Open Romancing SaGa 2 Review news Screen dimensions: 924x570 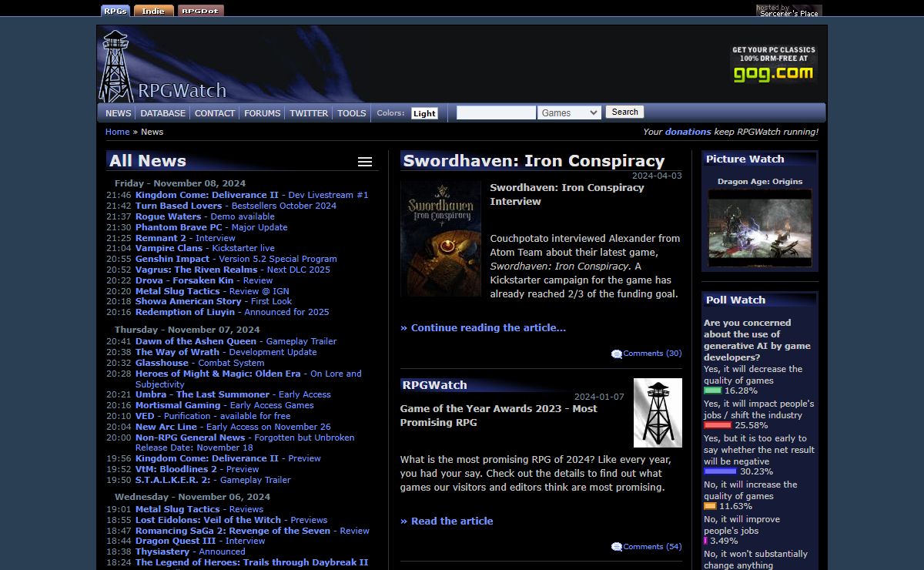(x=253, y=531)
